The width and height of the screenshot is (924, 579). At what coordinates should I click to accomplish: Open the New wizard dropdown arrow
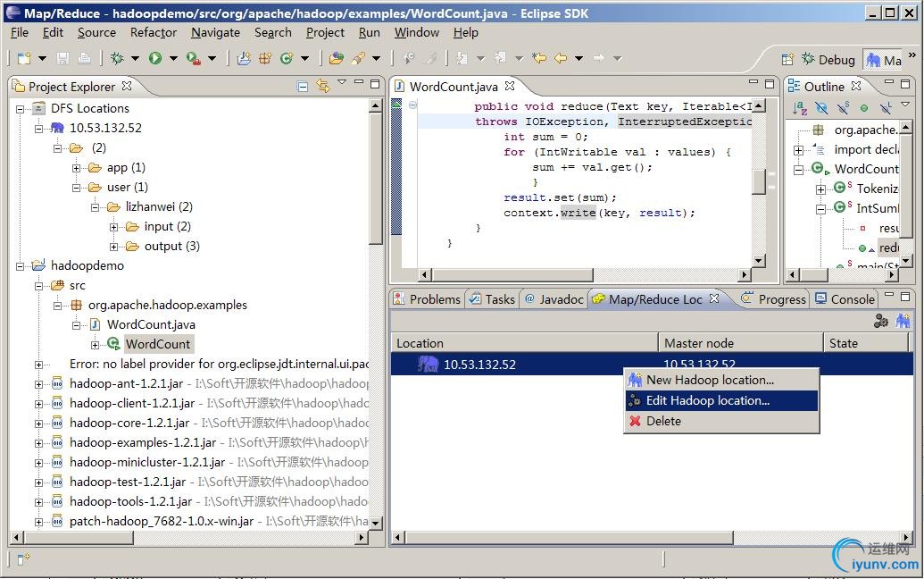[42, 58]
